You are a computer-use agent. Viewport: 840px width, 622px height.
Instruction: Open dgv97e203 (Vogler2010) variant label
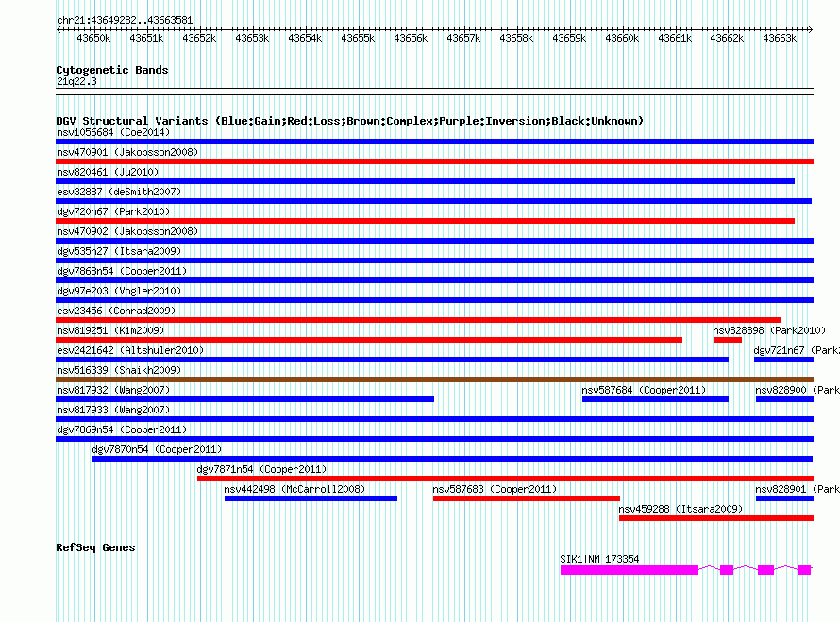click(x=119, y=291)
